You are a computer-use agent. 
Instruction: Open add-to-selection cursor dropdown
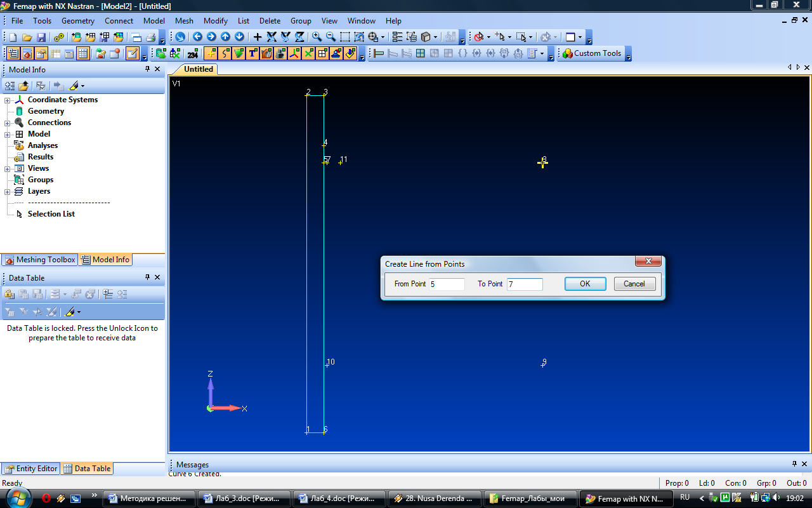tap(509, 37)
